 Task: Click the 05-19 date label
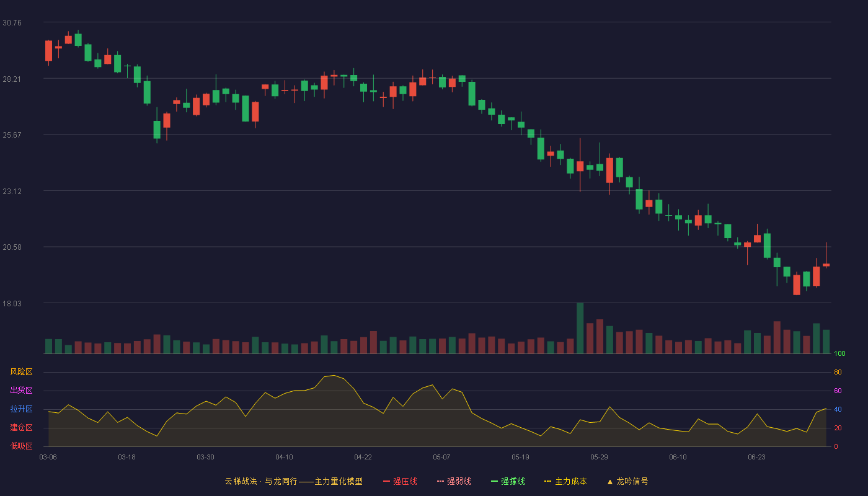tap(520, 457)
